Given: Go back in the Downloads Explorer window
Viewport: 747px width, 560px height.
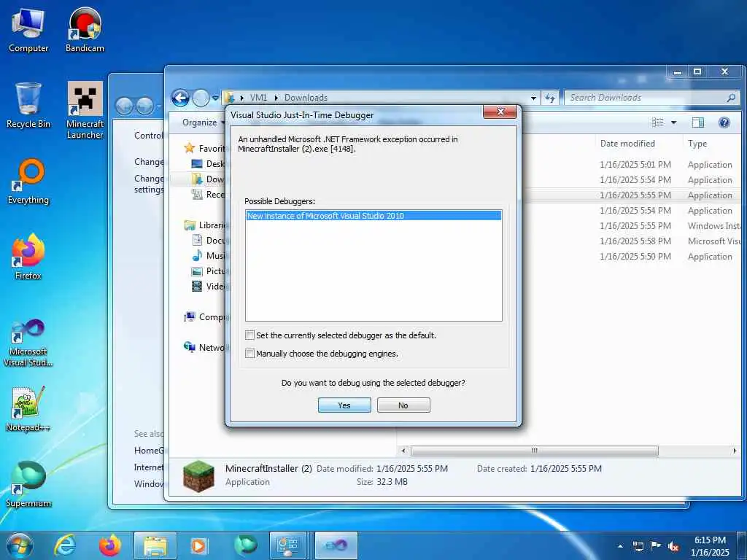Looking at the screenshot, I should pos(181,98).
